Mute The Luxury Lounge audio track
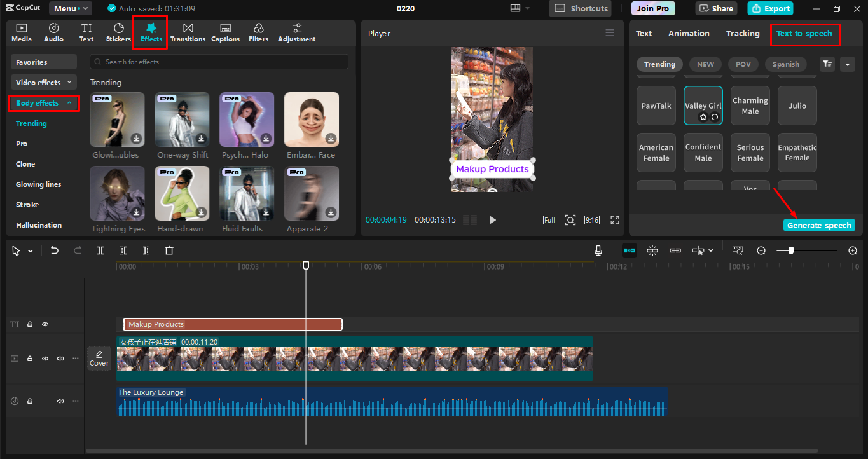Screen dimensions: 868x459 (60, 401)
